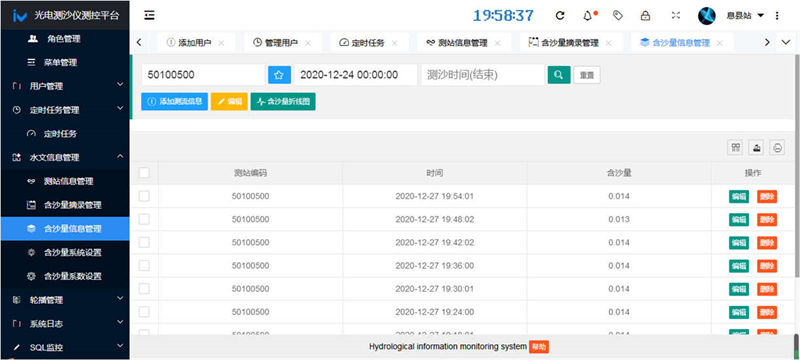Click the 测沙时间(结束) end time field
The image size is (800, 360).
483,75
